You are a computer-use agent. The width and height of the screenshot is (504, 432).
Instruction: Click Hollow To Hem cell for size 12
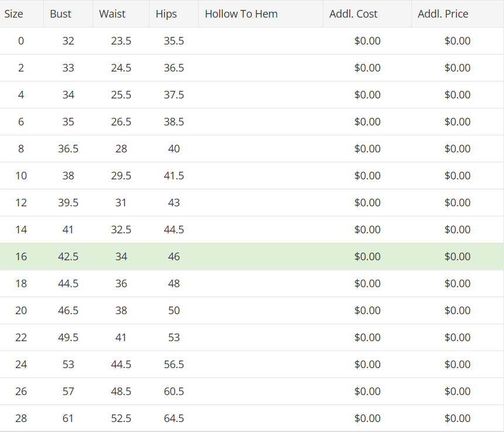click(x=261, y=202)
